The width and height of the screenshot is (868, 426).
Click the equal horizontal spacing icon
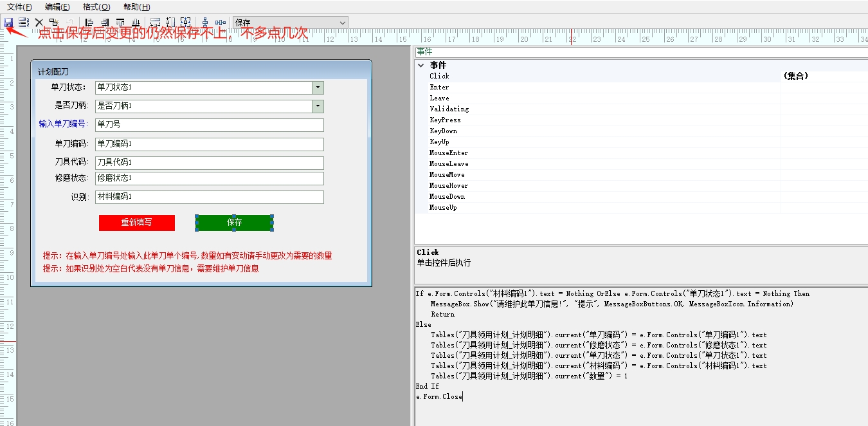coord(221,23)
